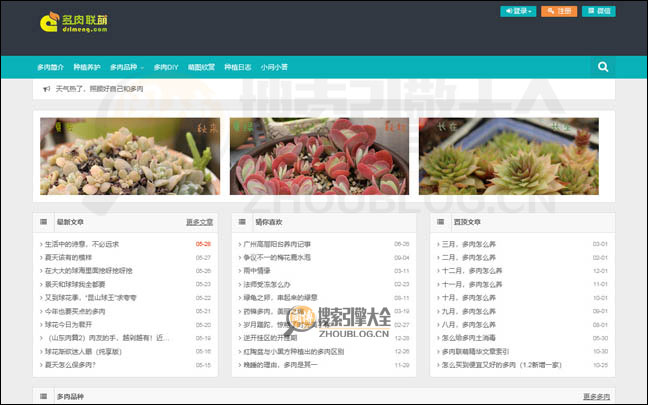Click the 微信 button

(x=598, y=11)
